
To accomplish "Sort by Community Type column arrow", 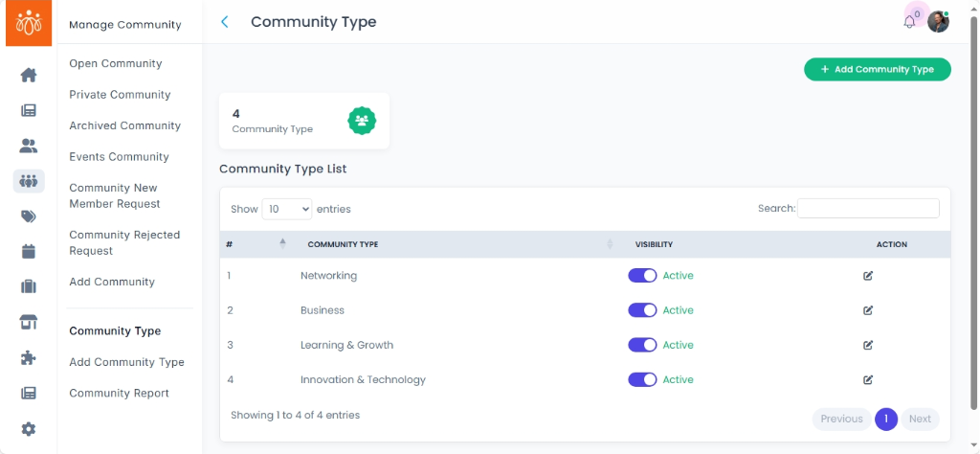I will click(610, 244).
